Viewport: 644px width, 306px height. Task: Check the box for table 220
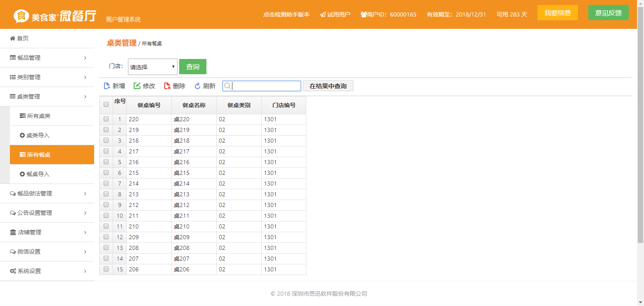click(106, 119)
